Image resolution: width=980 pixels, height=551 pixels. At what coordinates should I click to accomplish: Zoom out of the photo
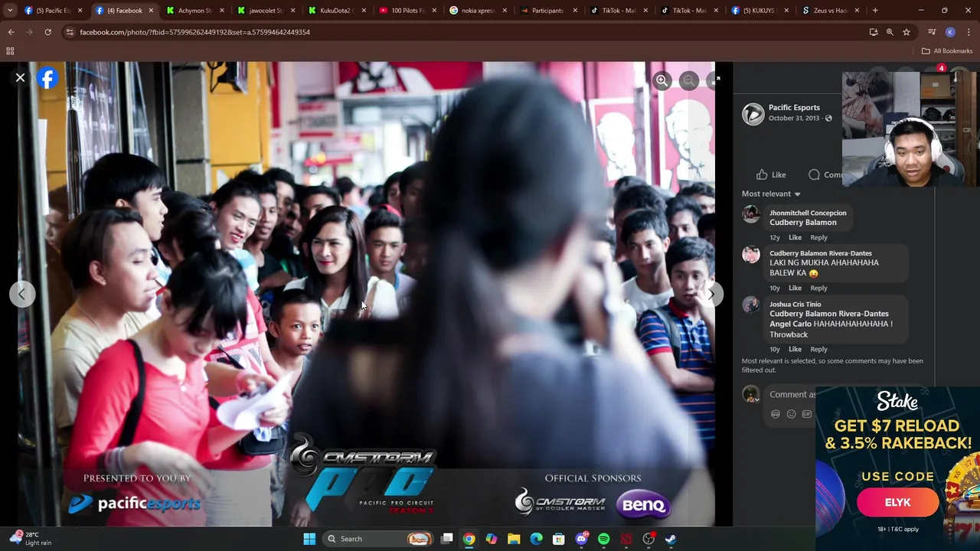coord(689,80)
